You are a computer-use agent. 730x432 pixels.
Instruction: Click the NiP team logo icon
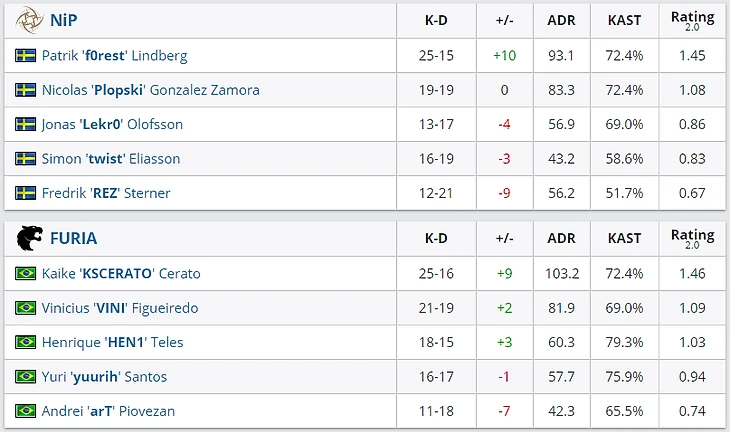[x=29, y=20]
